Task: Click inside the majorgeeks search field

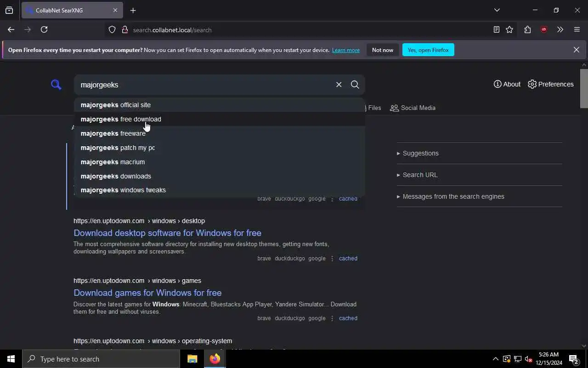Action: 204,85
